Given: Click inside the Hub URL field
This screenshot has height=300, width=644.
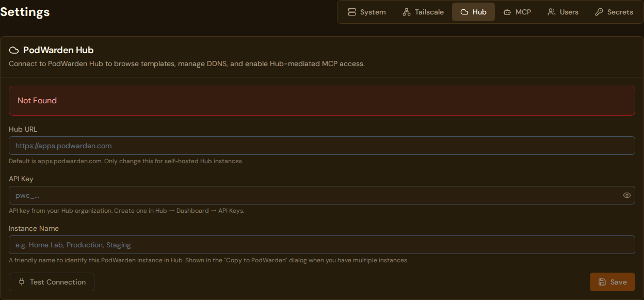Looking at the screenshot, I should click(322, 146).
